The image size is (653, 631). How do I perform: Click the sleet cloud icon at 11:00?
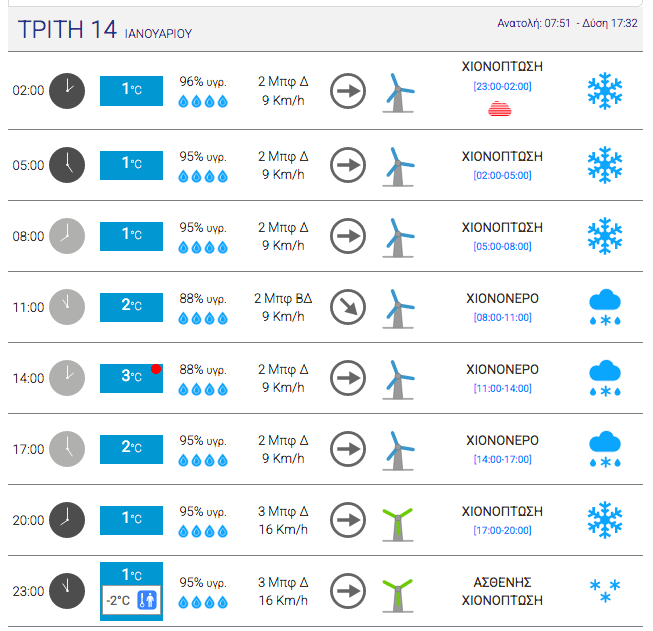point(605,306)
